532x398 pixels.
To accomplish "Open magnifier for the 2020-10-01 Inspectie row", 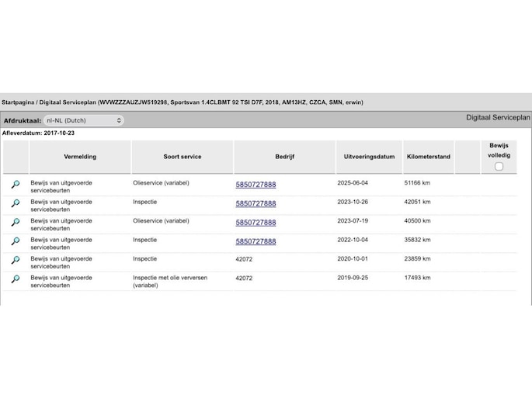I will click(15, 260).
